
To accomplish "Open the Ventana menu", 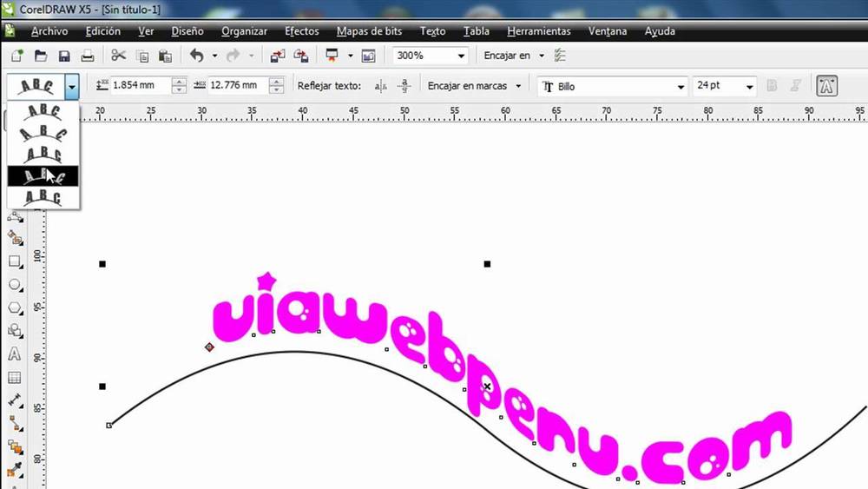I will (608, 31).
